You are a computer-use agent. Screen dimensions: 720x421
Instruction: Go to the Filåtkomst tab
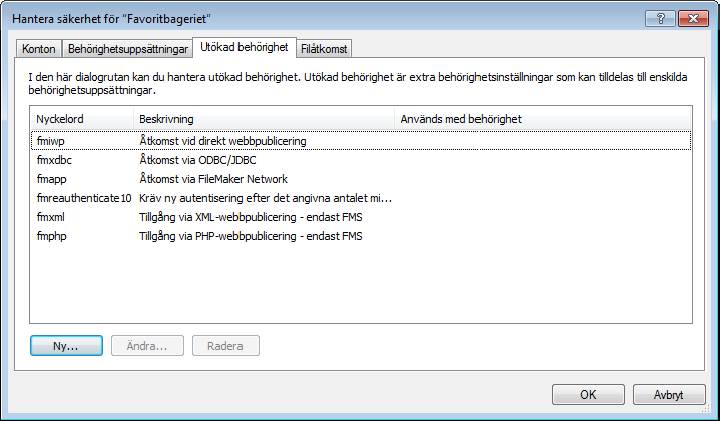coord(324,49)
